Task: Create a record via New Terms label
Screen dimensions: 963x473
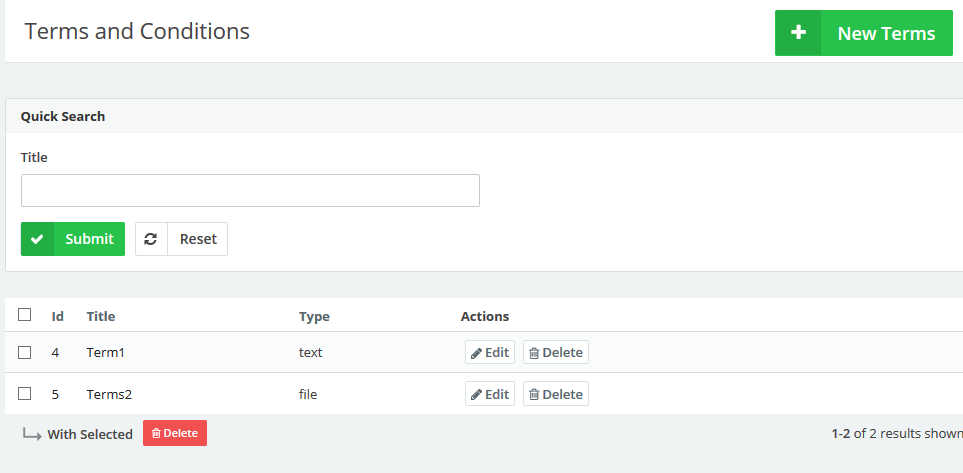Action: click(x=886, y=33)
